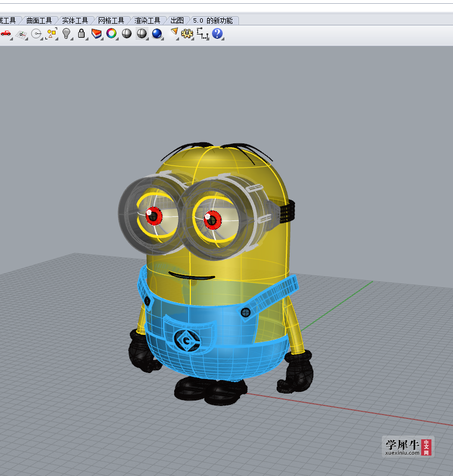Click the red car icon
Screen dimensions: 453x476
click(x=6, y=33)
